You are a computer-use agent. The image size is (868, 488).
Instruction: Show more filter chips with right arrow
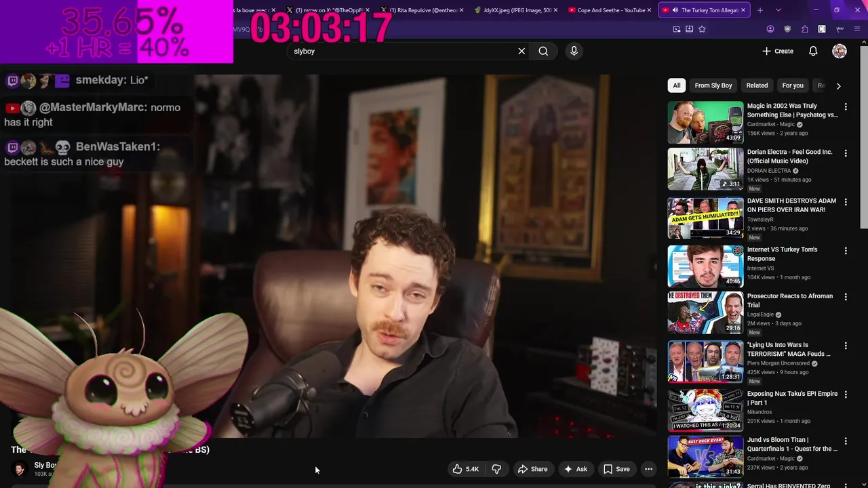[838, 86]
